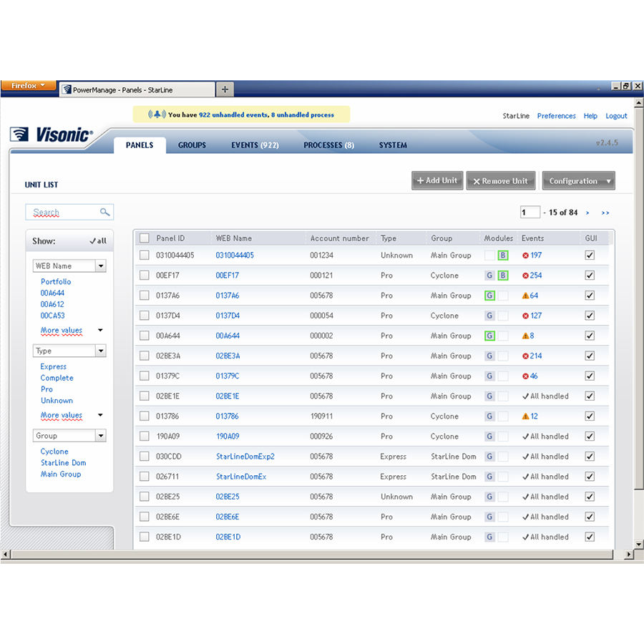Click the green G module icon for 00A644
Viewport: 644px width, 644px height.
coord(489,336)
